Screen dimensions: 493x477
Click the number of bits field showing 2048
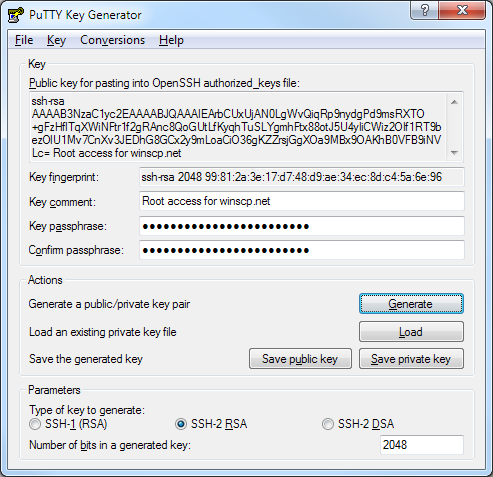422,445
